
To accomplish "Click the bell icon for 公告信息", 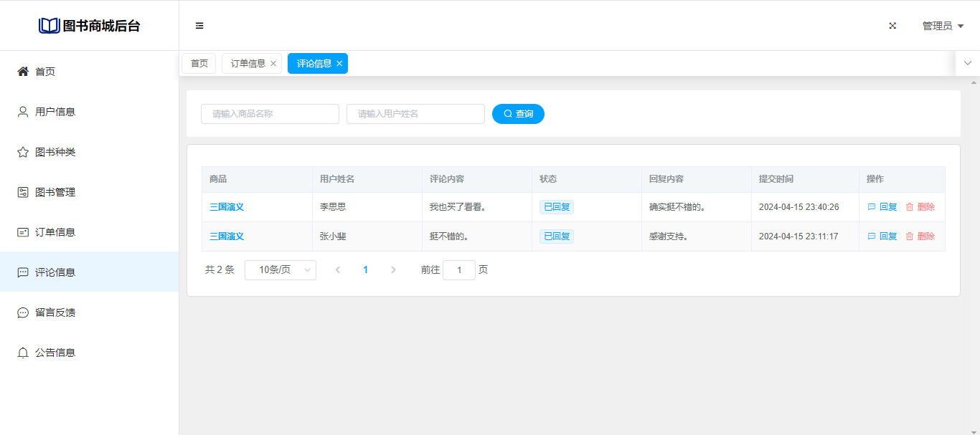I will [23, 353].
